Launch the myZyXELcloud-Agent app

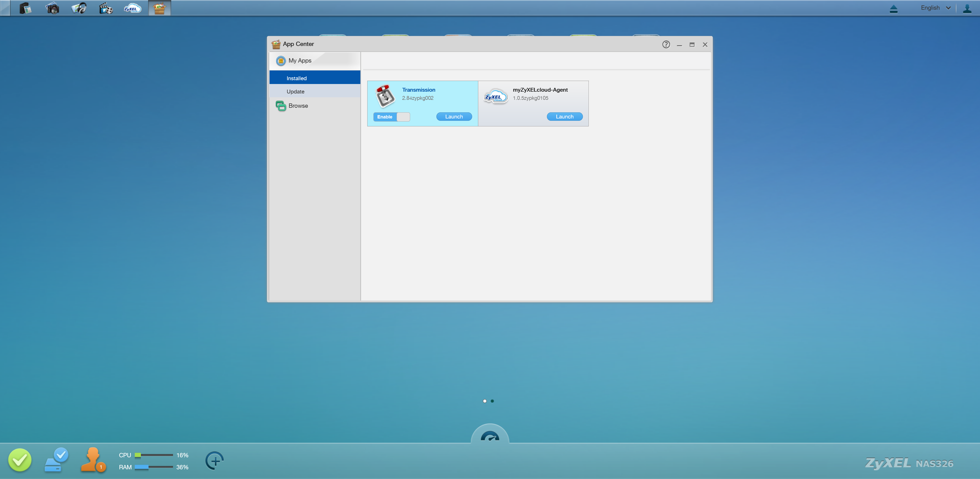pyautogui.click(x=564, y=116)
